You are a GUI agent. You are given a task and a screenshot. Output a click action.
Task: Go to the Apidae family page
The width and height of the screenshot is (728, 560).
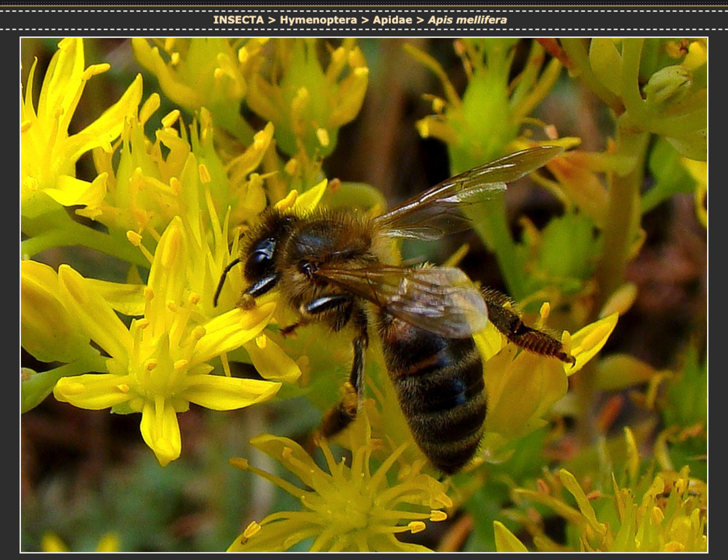[392, 20]
